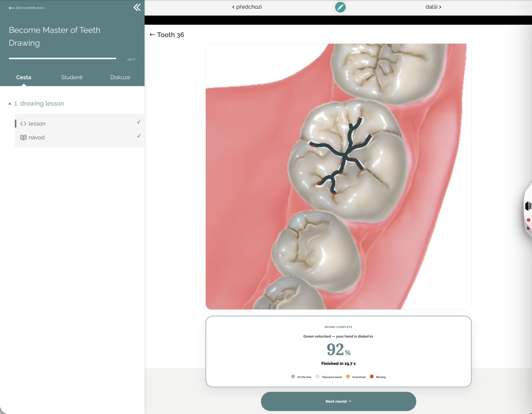The image size is (532, 414).
Task: Click the tooth drawing canvas image
Action: (338, 176)
